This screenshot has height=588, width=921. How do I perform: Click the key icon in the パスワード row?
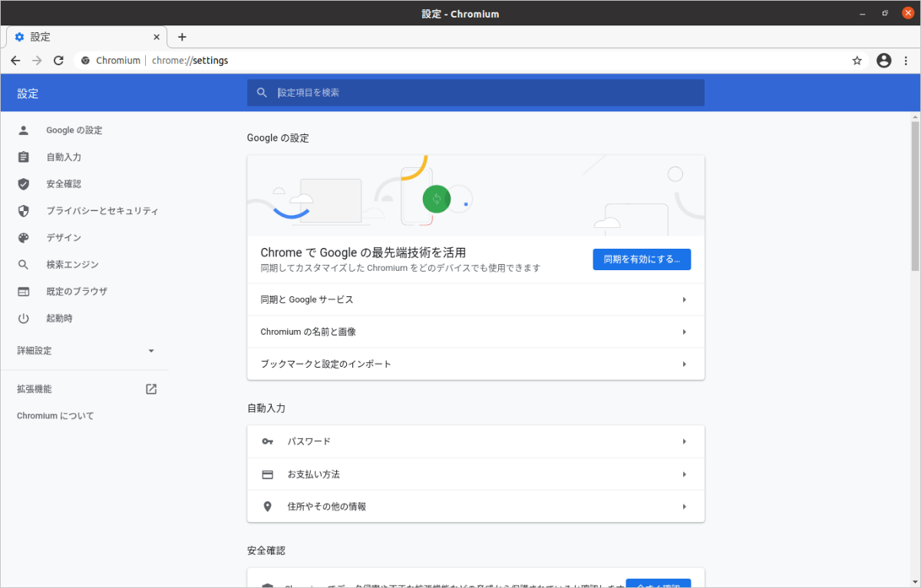[268, 441]
